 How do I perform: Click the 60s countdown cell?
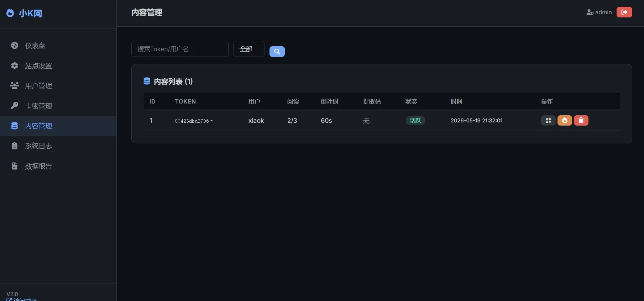(x=326, y=121)
